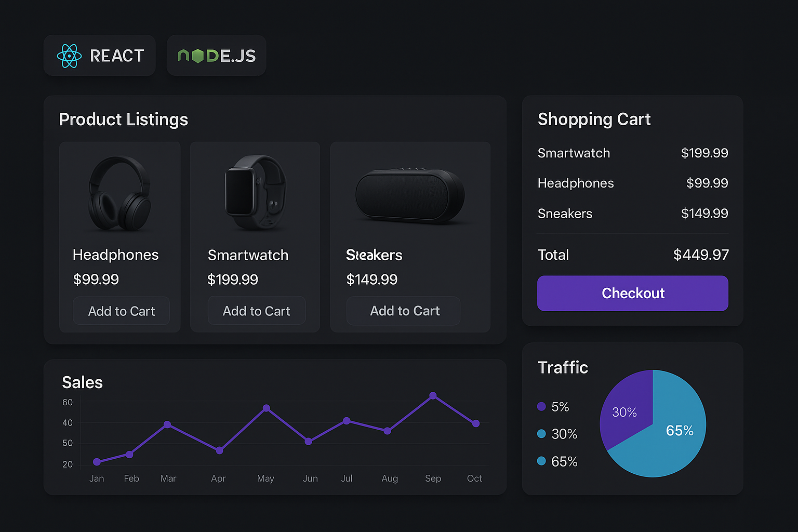798x532 pixels.
Task: Click the React atom logo icon
Action: pyautogui.click(x=69, y=55)
